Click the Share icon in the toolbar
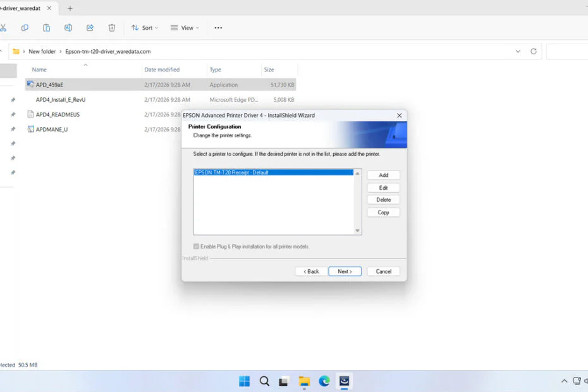Image resolution: width=588 pixels, height=392 pixels. click(x=89, y=27)
